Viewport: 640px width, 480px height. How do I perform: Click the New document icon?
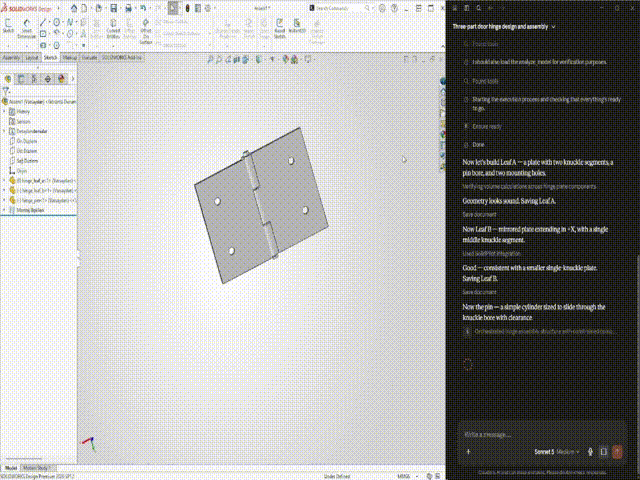(84, 8)
